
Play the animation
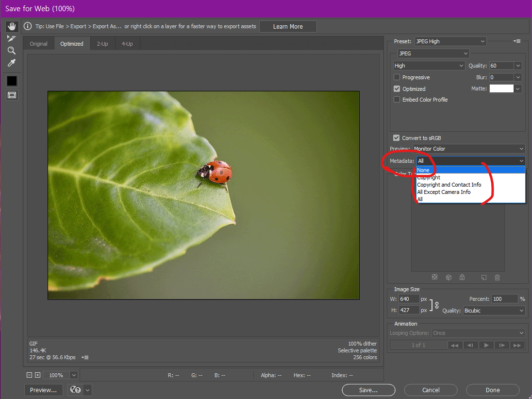tap(486, 345)
